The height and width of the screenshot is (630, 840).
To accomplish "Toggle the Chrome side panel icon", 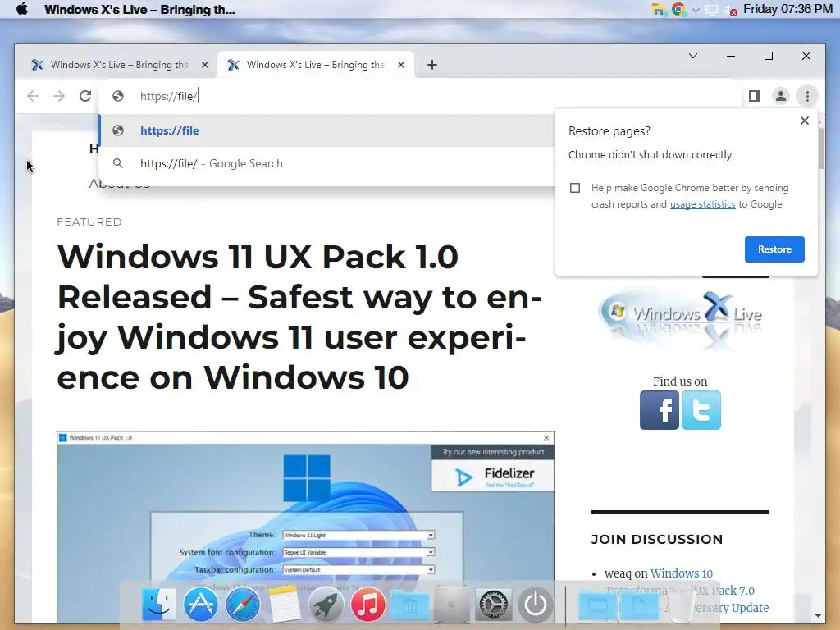I will tap(755, 96).
